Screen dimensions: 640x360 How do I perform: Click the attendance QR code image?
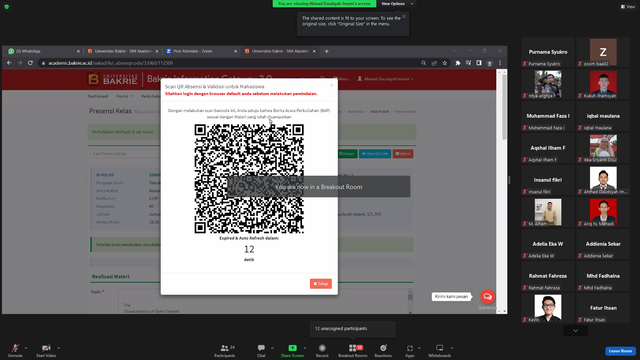[249, 179]
